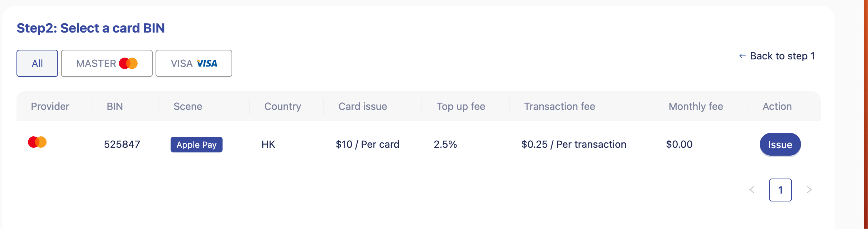Go to previous page chevron
The width and height of the screenshot is (868, 229).
click(x=752, y=190)
